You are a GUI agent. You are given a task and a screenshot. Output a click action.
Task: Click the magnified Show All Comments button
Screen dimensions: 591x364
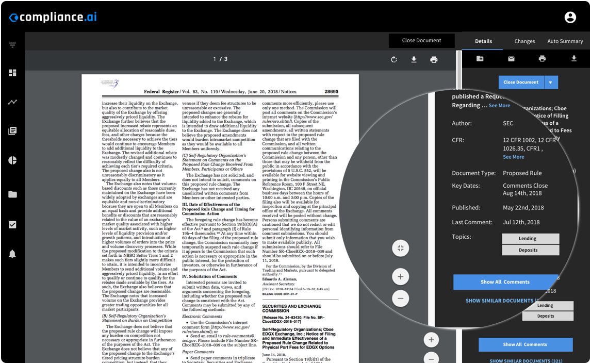point(505,282)
